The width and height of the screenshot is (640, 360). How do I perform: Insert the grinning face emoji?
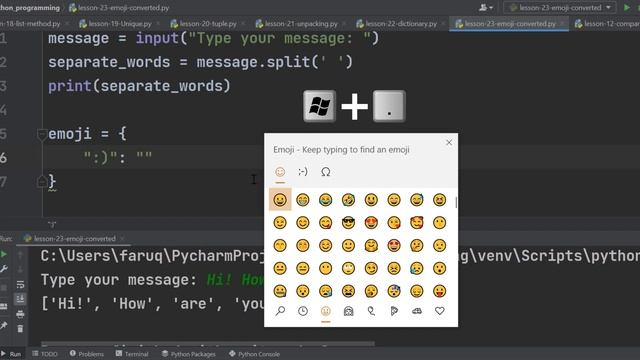point(280,200)
